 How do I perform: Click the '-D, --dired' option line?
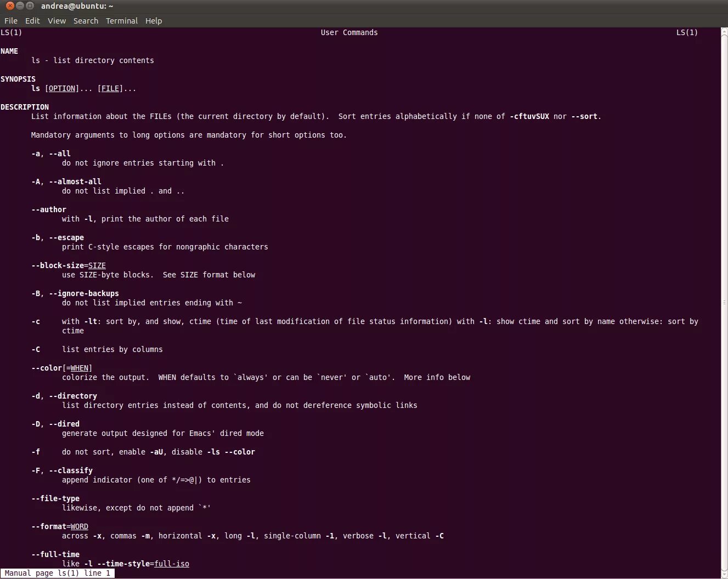click(x=55, y=424)
